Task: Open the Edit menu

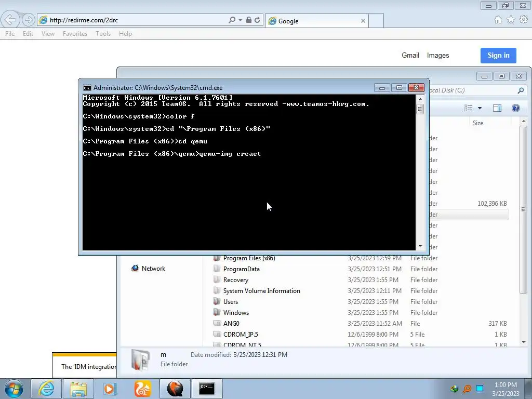Action: coord(28,34)
